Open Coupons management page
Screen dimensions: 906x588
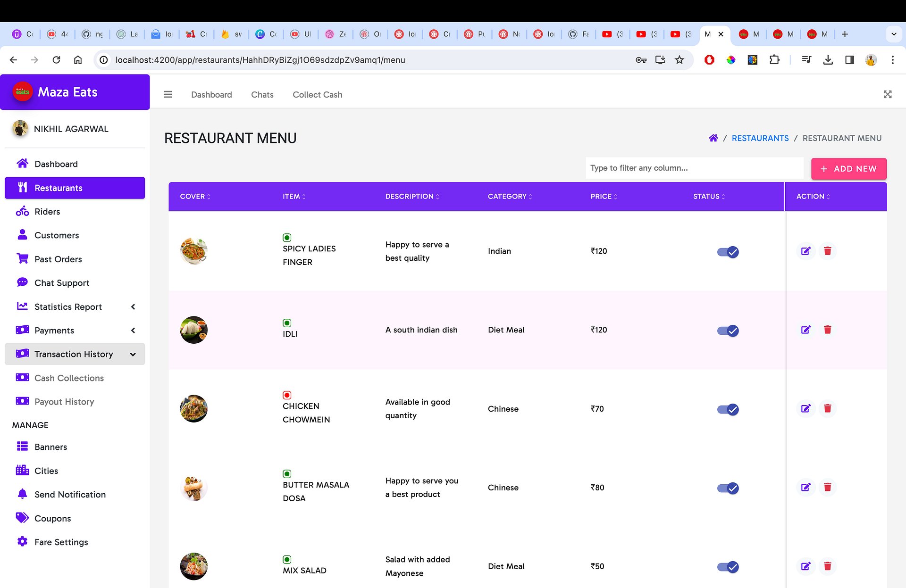click(75, 518)
